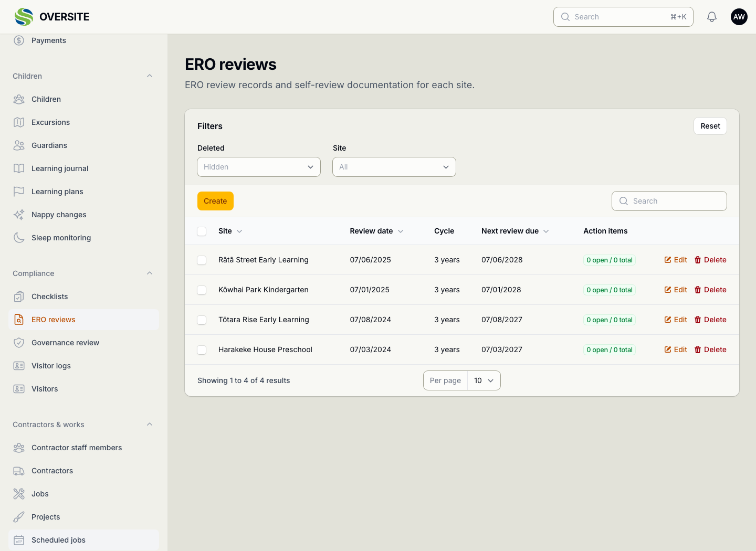Collapse the Compliance sidebar section
This screenshot has width=756, height=551.
coord(150,273)
